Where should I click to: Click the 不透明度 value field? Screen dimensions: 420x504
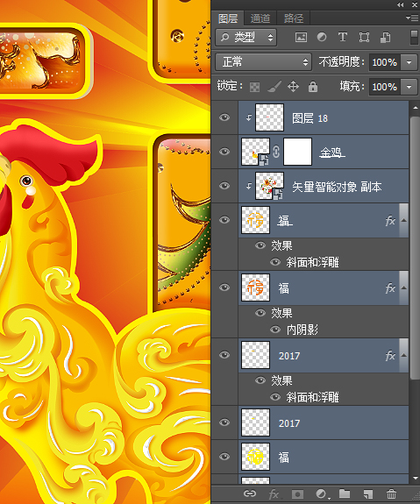pyautogui.click(x=385, y=62)
